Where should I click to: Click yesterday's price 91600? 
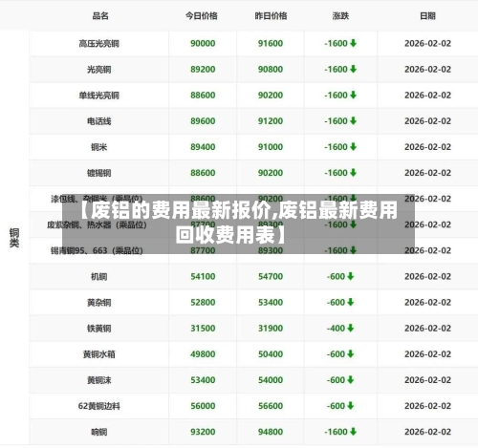(271, 43)
